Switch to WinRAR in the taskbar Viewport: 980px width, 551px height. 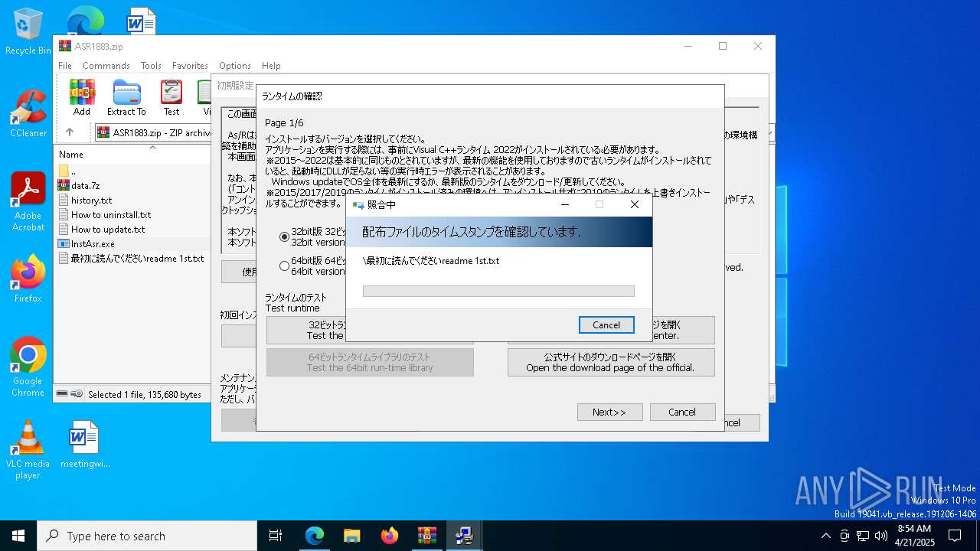426,536
